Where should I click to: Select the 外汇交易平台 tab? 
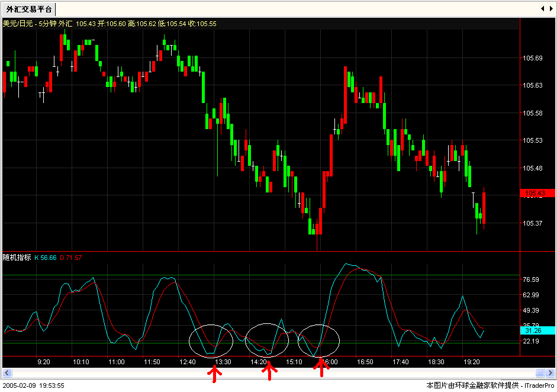[29, 9]
